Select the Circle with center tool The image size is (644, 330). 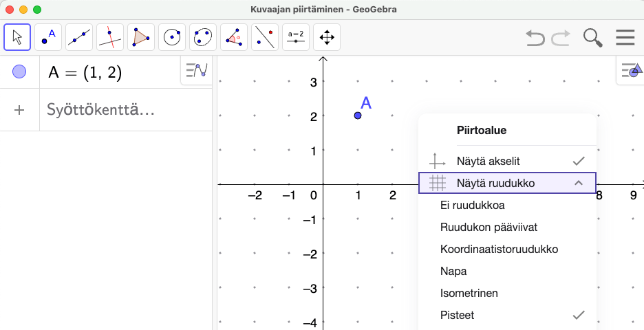tap(172, 37)
